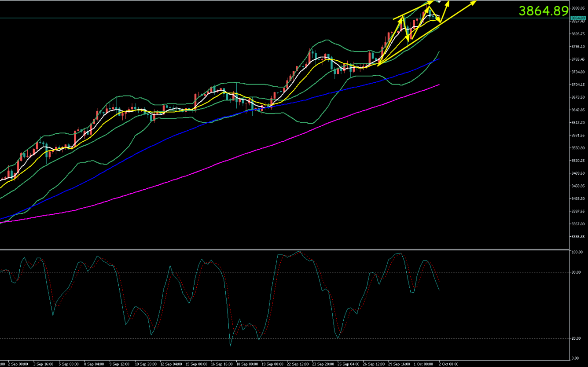This screenshot has width=588, height=367.
Task: Click the 2 Oct 08:00 time label
Action: (448, 364)
